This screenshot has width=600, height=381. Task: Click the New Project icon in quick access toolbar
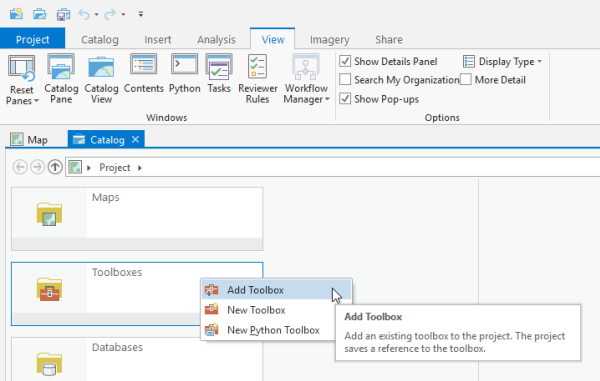16,14
